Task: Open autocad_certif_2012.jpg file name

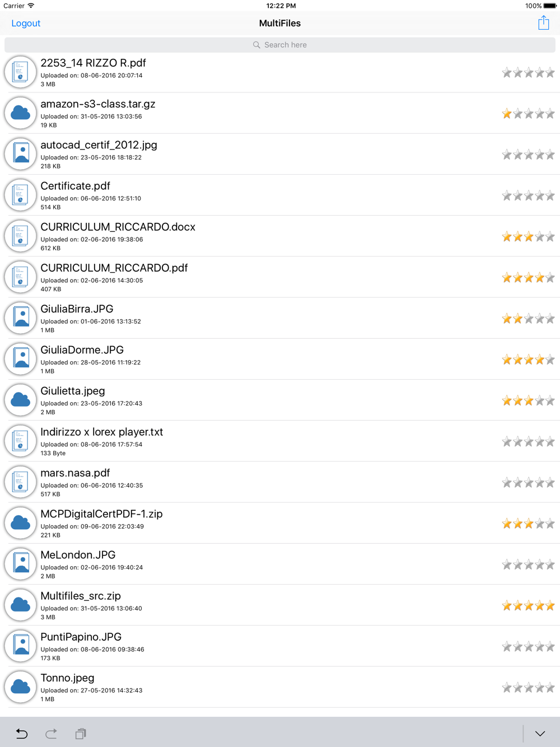Action: [99, 145]
